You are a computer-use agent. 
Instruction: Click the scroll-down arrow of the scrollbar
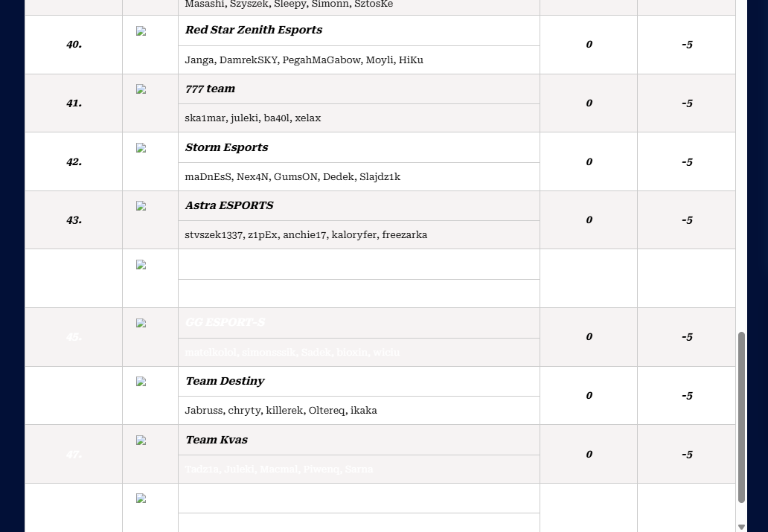click(741, 527)
